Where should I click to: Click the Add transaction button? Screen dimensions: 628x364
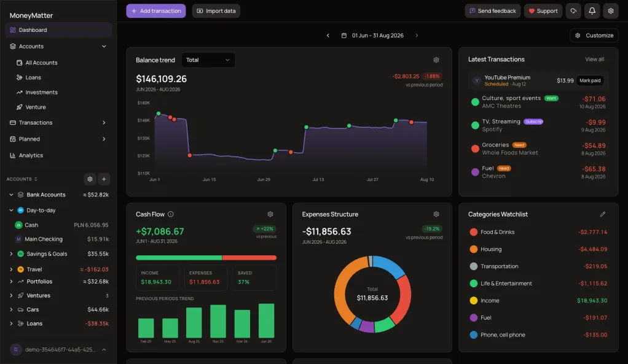[156, 11]
